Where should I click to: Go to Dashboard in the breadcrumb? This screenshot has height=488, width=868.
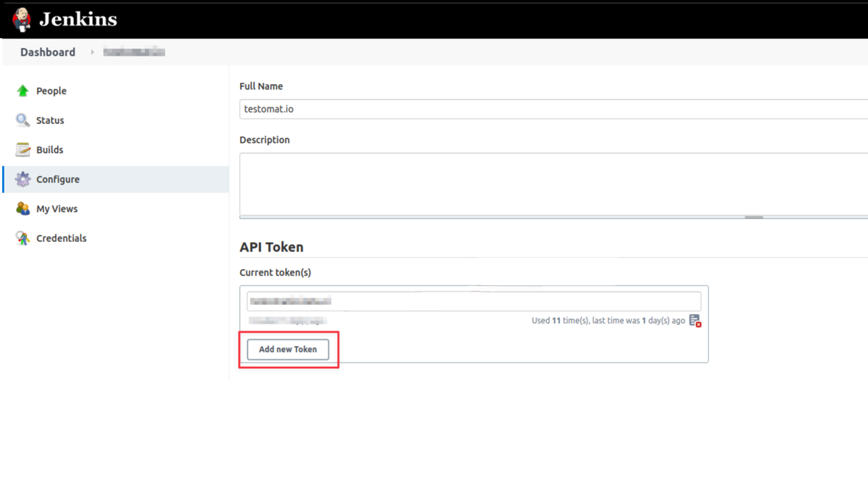pyautogui.click(x=47, y=52)
